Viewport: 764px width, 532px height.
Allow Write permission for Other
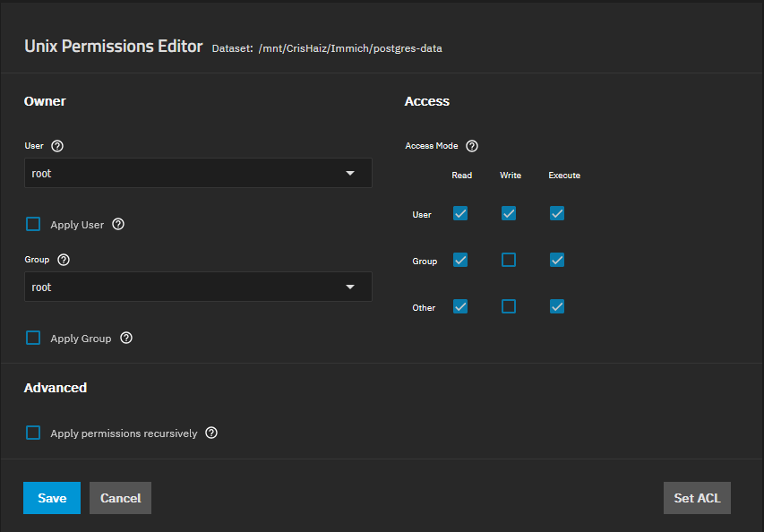(x=509, y=306)
